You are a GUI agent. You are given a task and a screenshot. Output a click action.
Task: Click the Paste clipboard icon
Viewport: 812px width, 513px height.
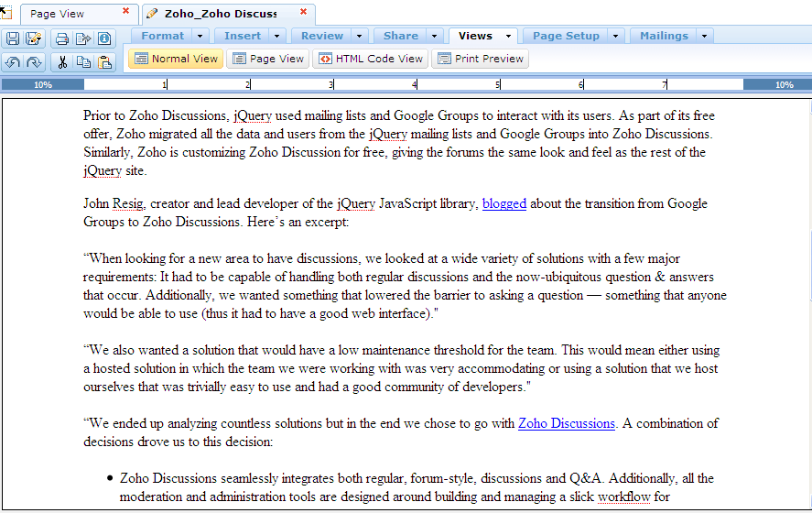point(105,62)
